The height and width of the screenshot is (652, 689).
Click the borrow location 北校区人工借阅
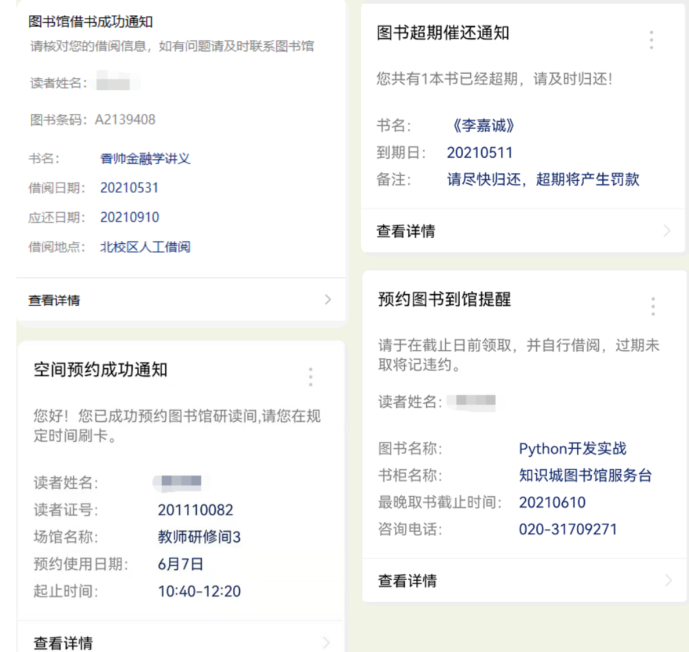145,247
